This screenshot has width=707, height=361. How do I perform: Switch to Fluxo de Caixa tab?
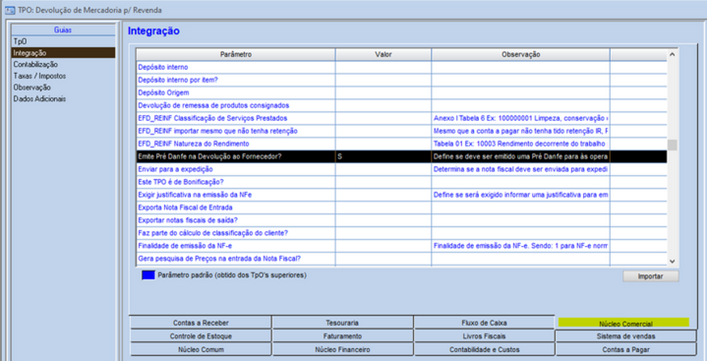pos(484,323)
